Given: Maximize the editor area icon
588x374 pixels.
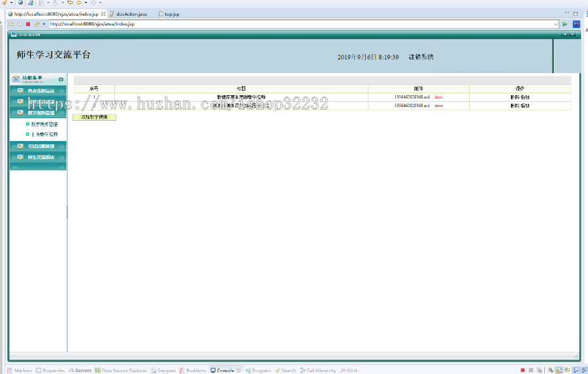Looking at the screenshot, I should tap(576, 13).
